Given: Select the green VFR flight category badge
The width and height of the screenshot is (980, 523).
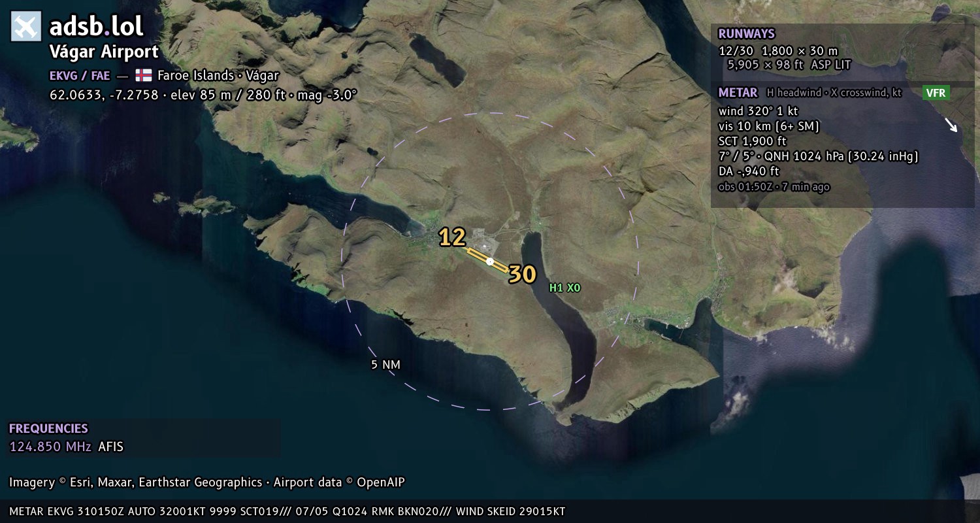Looking at the screenshot, I should click(936, 93).
